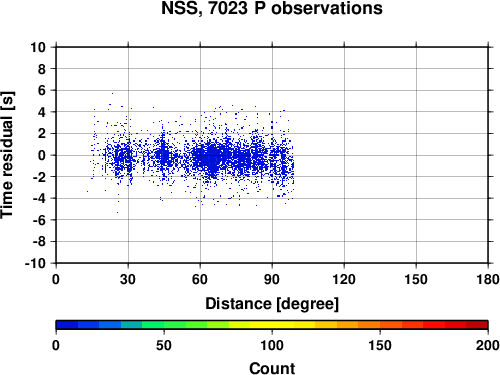Click the data cluster near 45 degrees distance
The image size is (500, 375).
[x=163, y=155]
